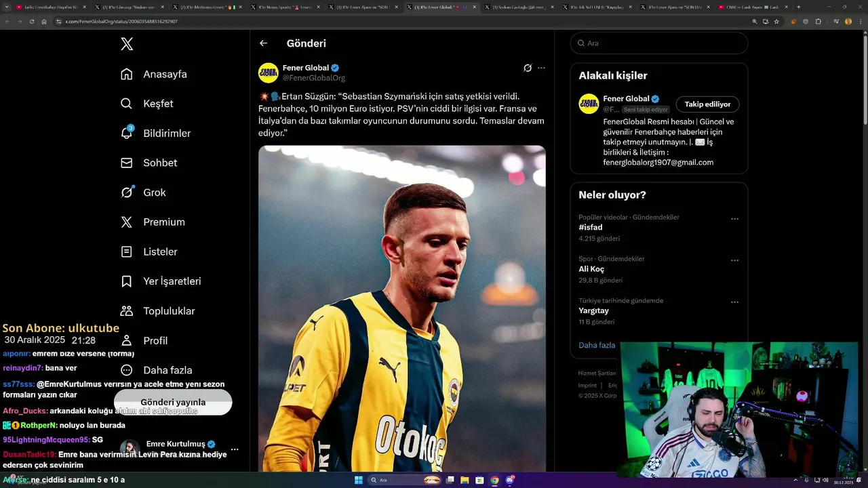
Task: Open more options for Yargıtay trend
Action: (734, 302)
